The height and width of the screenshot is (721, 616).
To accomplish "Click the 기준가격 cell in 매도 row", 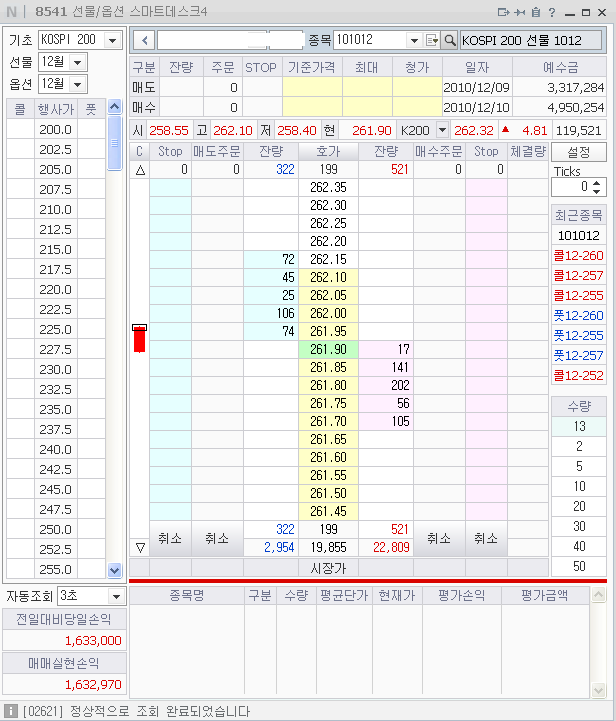I will click(312, 87).
